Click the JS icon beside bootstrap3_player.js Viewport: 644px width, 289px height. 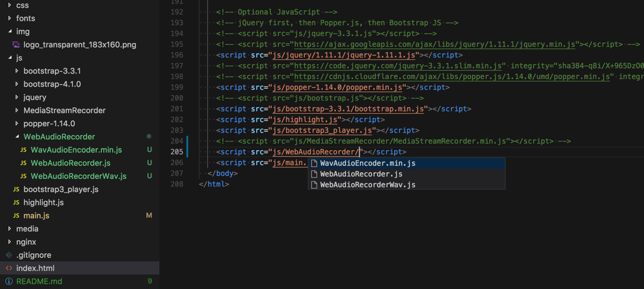pyautogui.click(x=16, y=190)
